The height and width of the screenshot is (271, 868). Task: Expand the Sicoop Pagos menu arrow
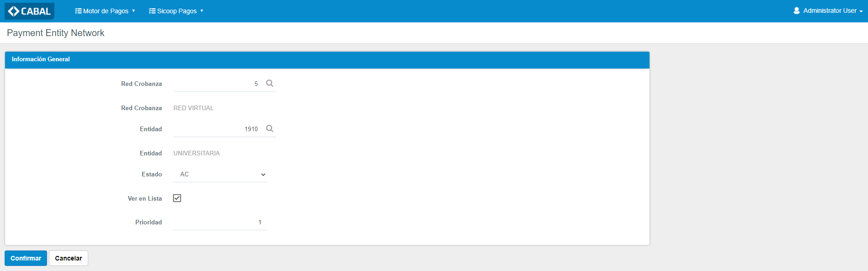coord(202,11)
